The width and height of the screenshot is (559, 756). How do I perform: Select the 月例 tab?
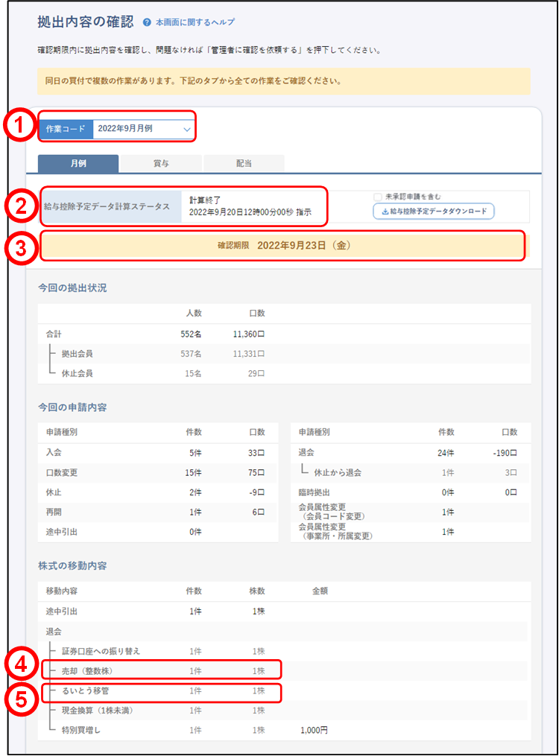pyautogui.click(x=78, y=164)
